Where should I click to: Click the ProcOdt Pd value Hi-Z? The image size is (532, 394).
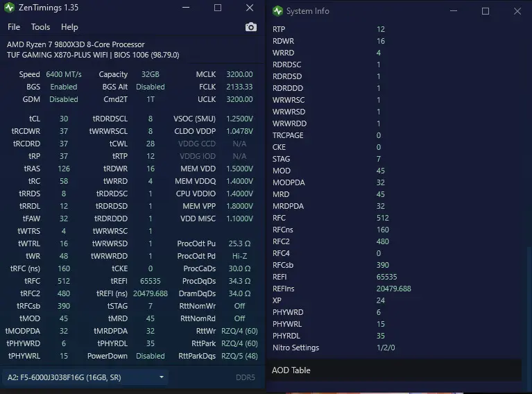pyautogui.click(x=239, y=256)
